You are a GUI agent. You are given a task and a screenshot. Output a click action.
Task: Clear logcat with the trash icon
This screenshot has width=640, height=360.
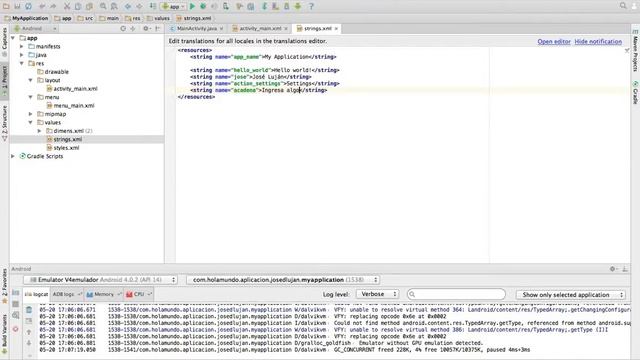(29, 310)
